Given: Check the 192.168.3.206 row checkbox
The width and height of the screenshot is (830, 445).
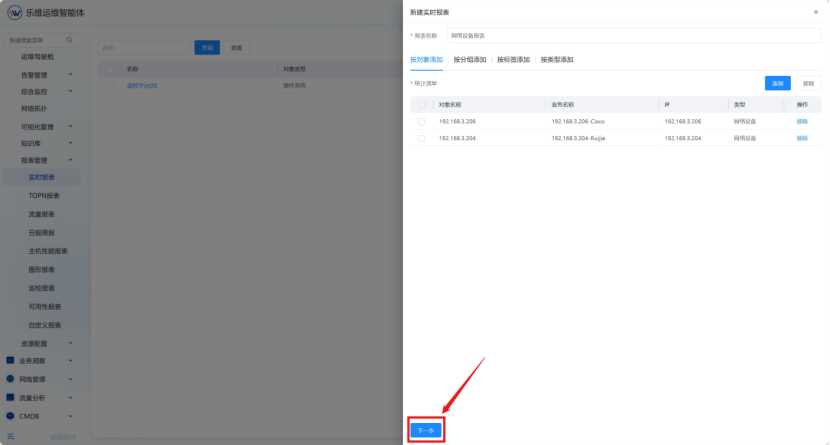Looking at the screenshot, I should [x=421, y=122].
